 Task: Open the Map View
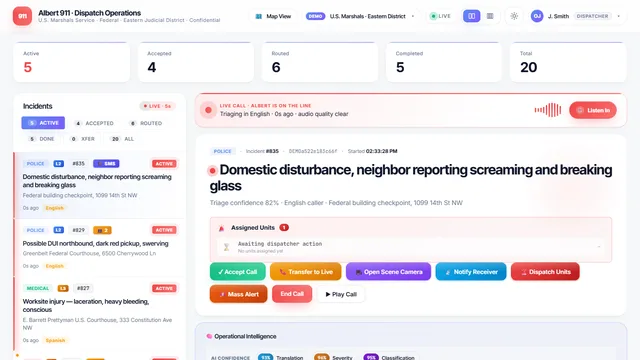coord(273,16)
